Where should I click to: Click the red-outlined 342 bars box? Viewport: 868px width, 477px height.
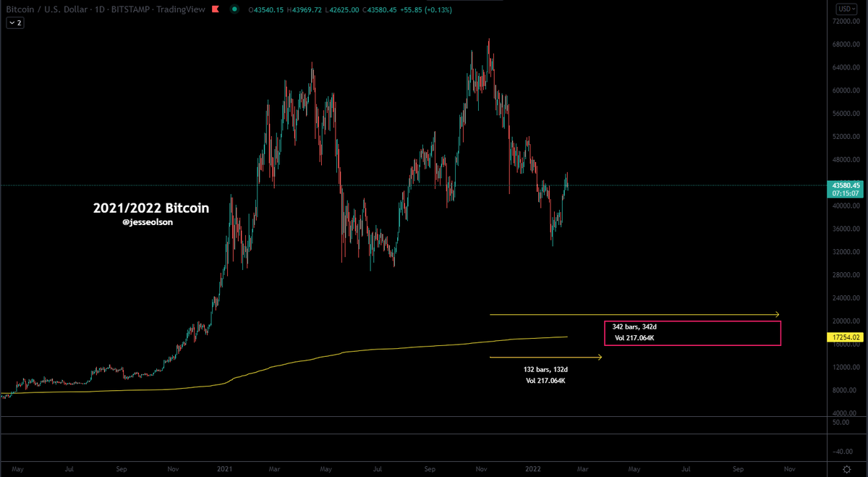click(x=692, y=333)
